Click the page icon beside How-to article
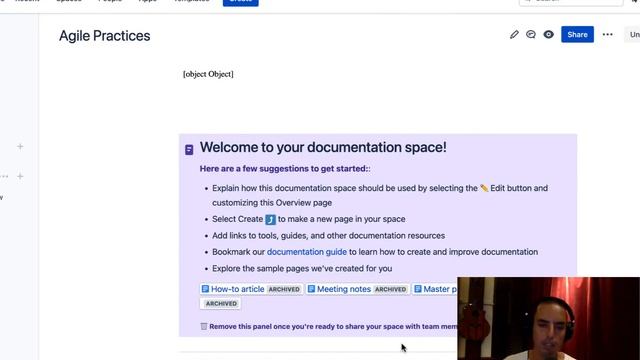Image resolution: width=640 pixels, height=360 pixels. coord(205,289)
